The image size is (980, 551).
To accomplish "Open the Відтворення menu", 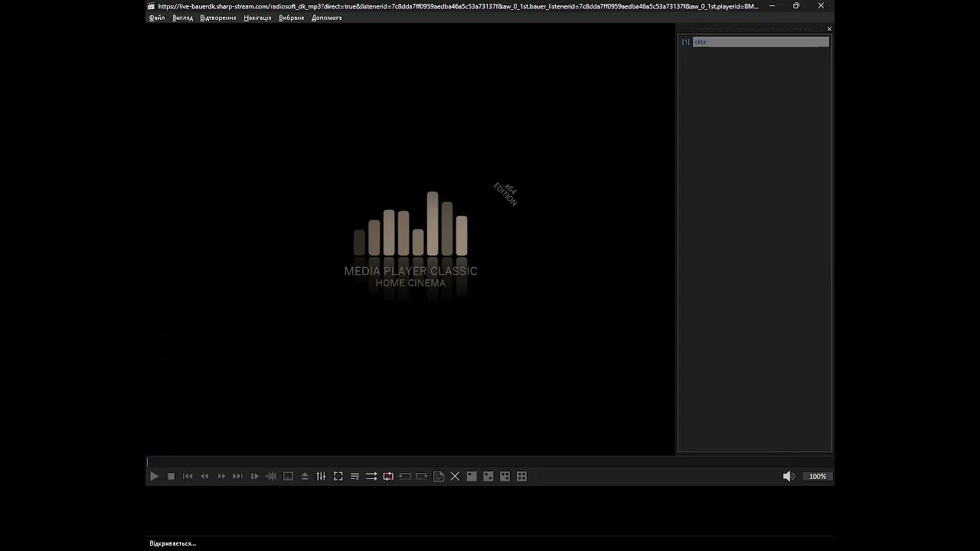I will coord(218,18).
